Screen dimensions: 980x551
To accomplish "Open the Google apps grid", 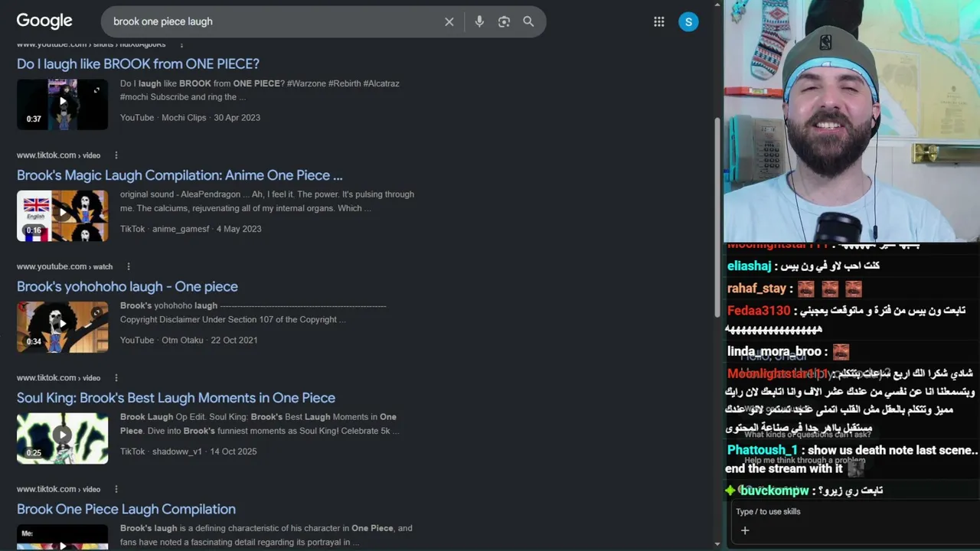I will tap(659, 21).
